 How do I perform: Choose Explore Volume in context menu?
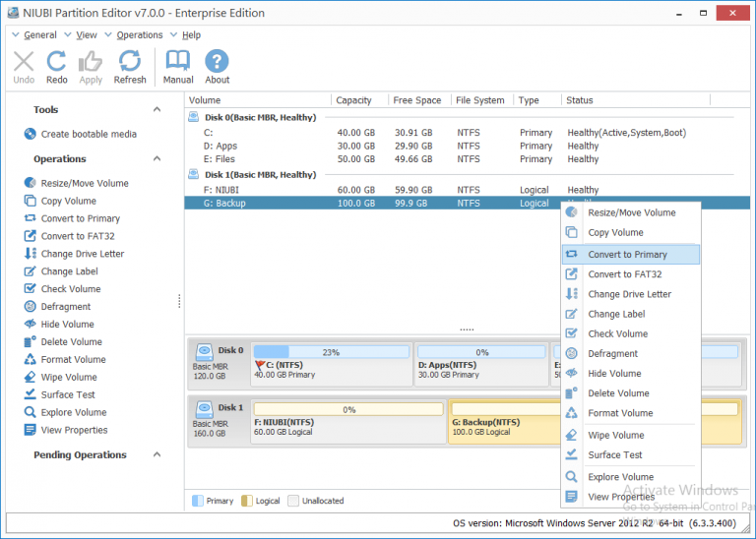point(631,477)
